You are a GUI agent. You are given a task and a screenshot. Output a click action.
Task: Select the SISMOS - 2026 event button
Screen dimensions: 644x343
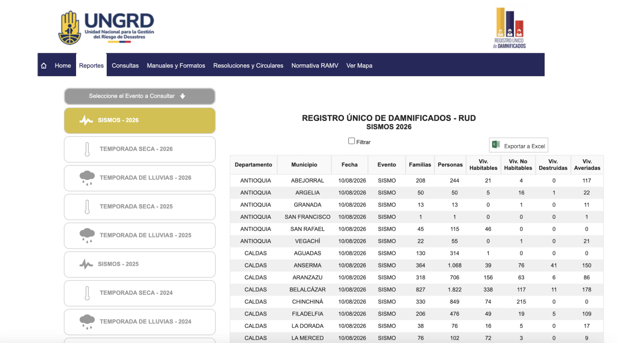(x=140, y=120)
